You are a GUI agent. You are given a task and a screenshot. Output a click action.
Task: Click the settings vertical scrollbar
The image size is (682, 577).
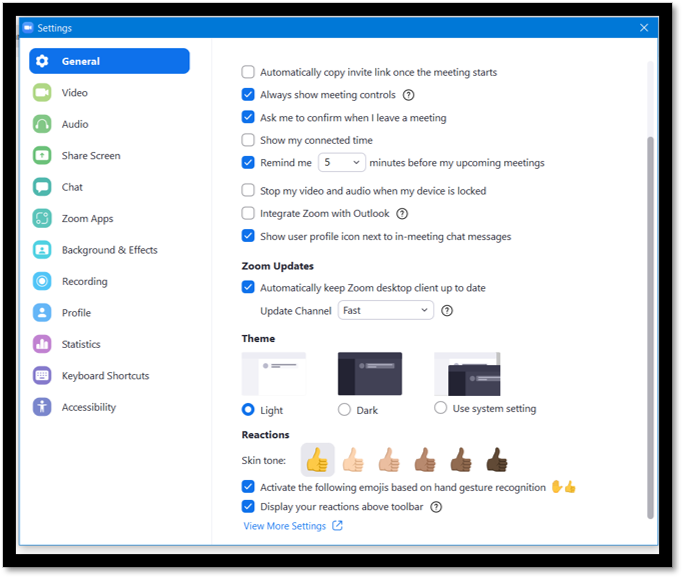650,328
